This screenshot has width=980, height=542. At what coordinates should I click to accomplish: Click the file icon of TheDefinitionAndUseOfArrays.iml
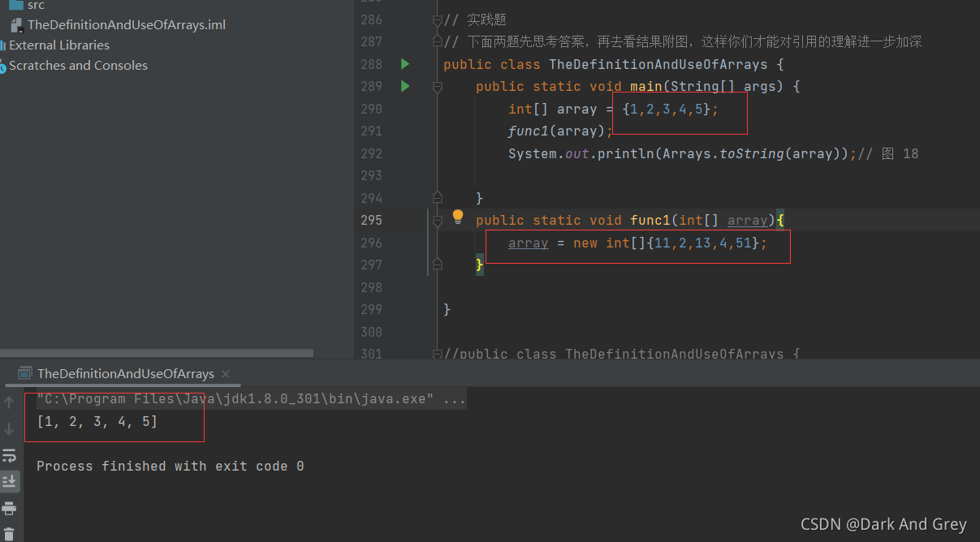pos(17,25)
